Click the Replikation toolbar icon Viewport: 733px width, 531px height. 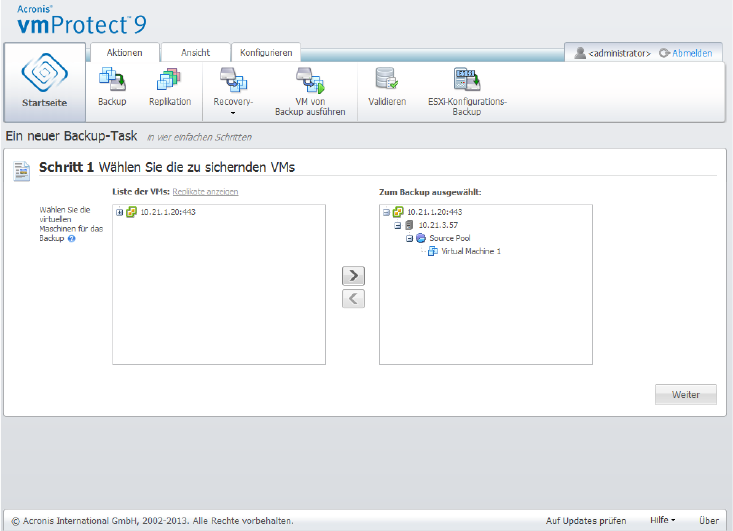click(x=169, y=79)
